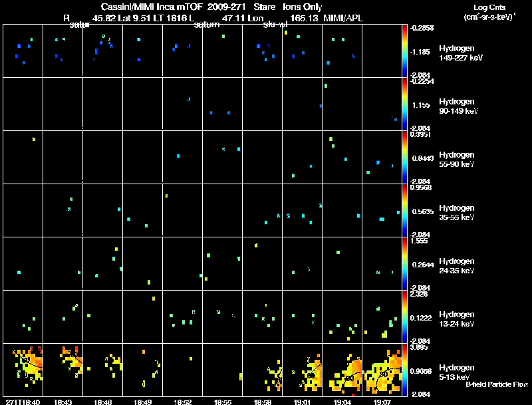Image resolution: width=532 pixels, height=405 pixels.
Task: Click the color bar of the 5-13 keV row
Action: click(404, 370)
